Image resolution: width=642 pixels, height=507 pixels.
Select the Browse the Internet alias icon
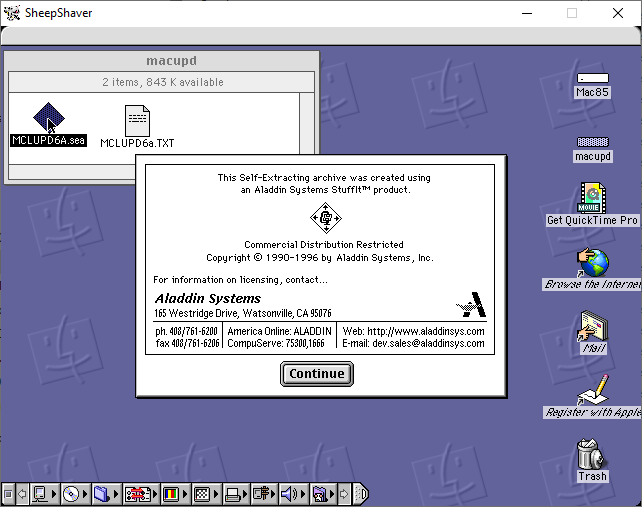point(592,263)
